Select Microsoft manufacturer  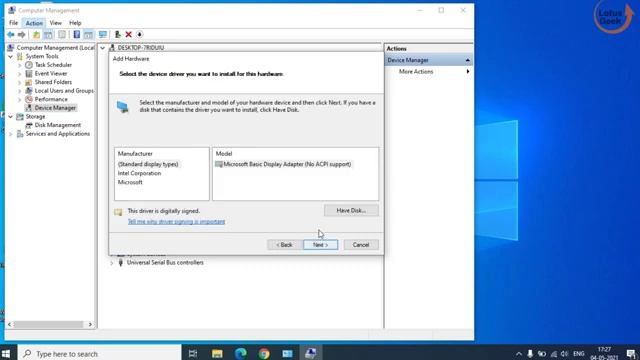pos(130,182)
